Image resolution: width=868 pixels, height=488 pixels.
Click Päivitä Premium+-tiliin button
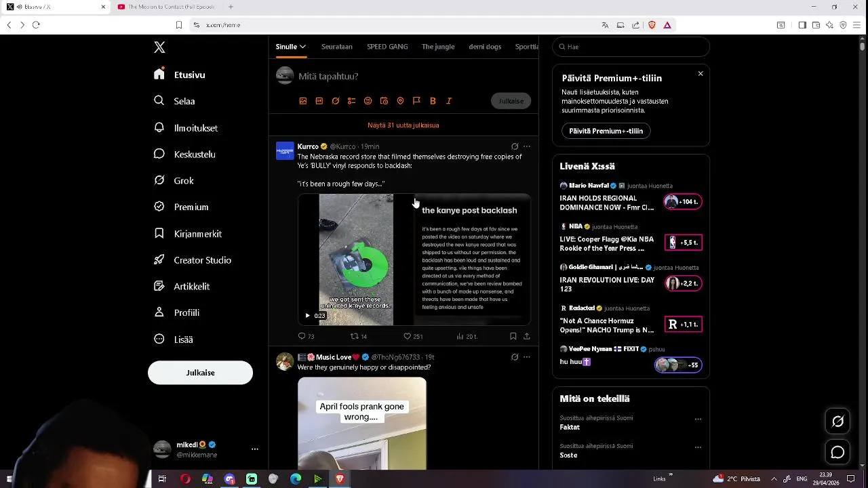(x=606, y=131)
